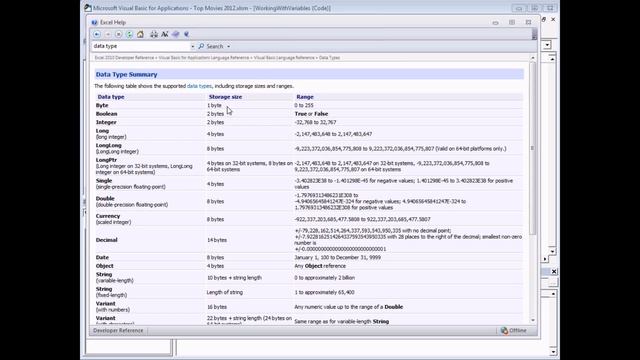
Task: Go forward in Excel Help
Action: pyautogui.click(x=108, y=34)
